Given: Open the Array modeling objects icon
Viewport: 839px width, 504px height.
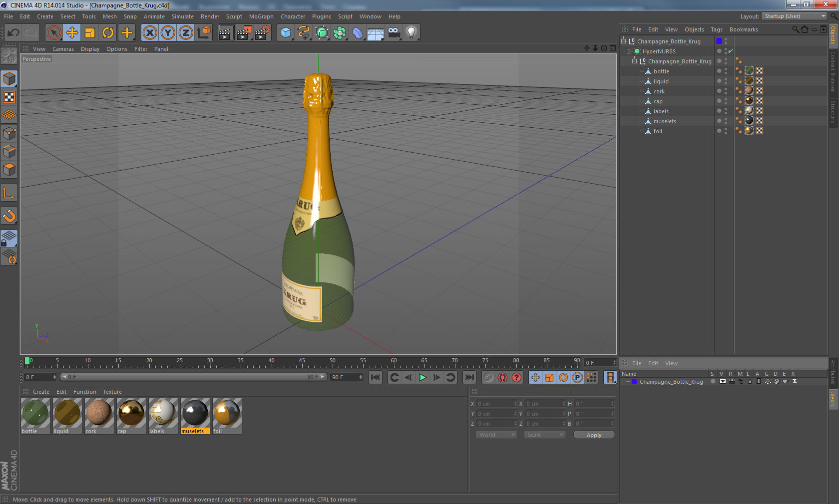Looking at the screenshot, I should tap(340, 33).
